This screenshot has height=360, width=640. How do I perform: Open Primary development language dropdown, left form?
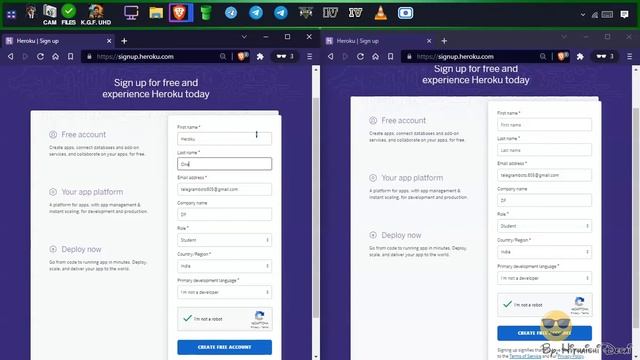224,292
